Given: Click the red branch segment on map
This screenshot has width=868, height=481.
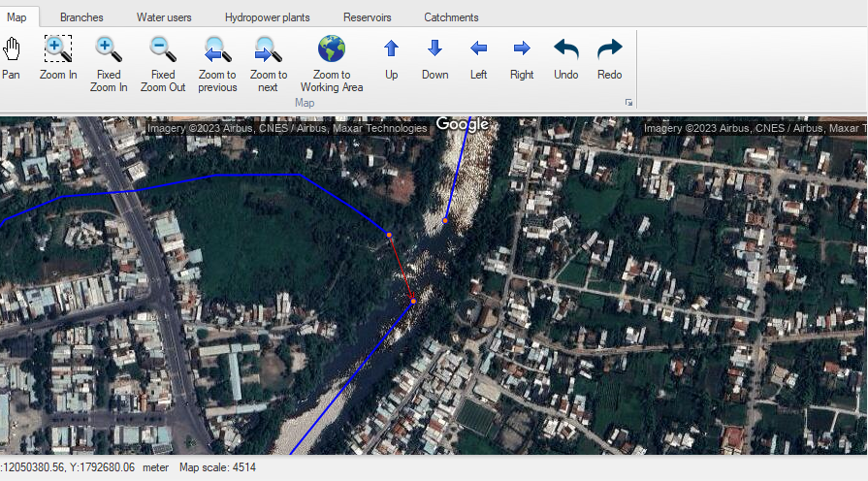Looking at the screenshot, I should point(401,268).
